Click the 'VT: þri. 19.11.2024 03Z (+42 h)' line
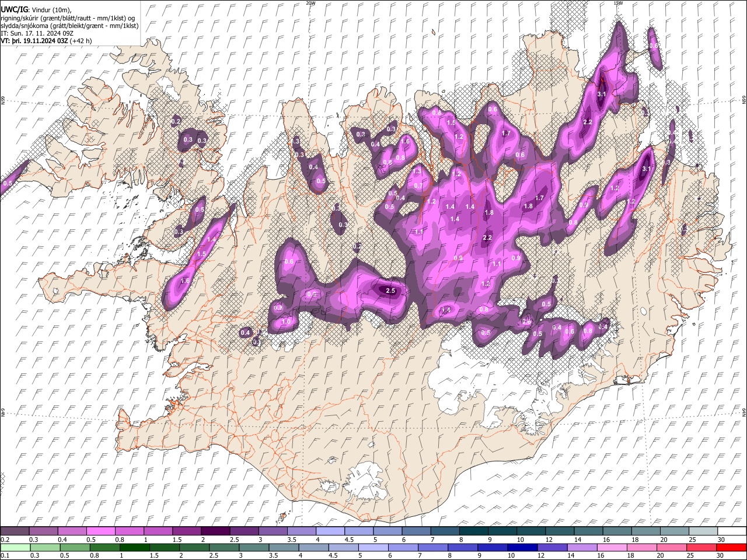Viewport: 747px width, 560px height. (x=46, y=41)
